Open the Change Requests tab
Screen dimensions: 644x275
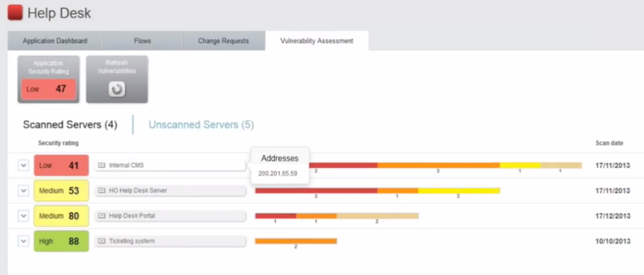(x=223, y=41)
